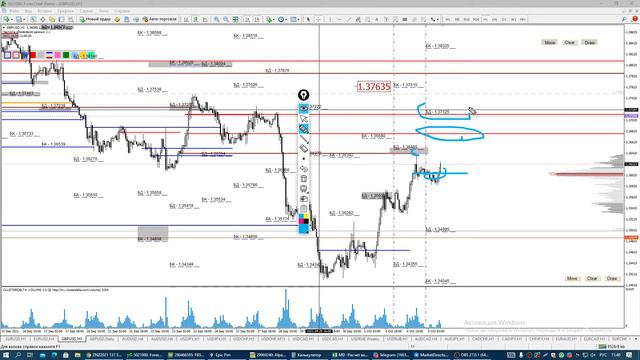Select the Epic Pen eraser tool

pyautogui.click(x=303, y=149)
